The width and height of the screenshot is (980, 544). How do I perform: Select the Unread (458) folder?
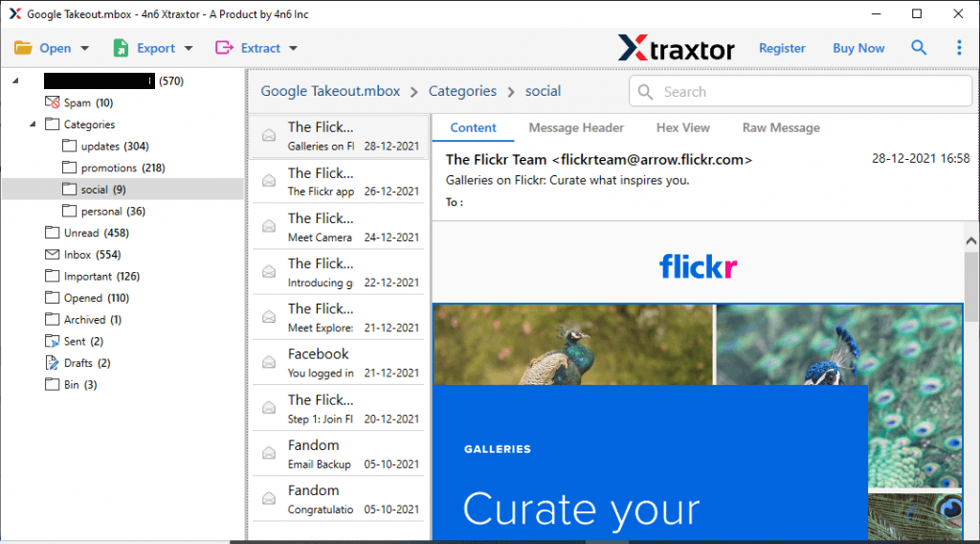click(x=97, y=233)
